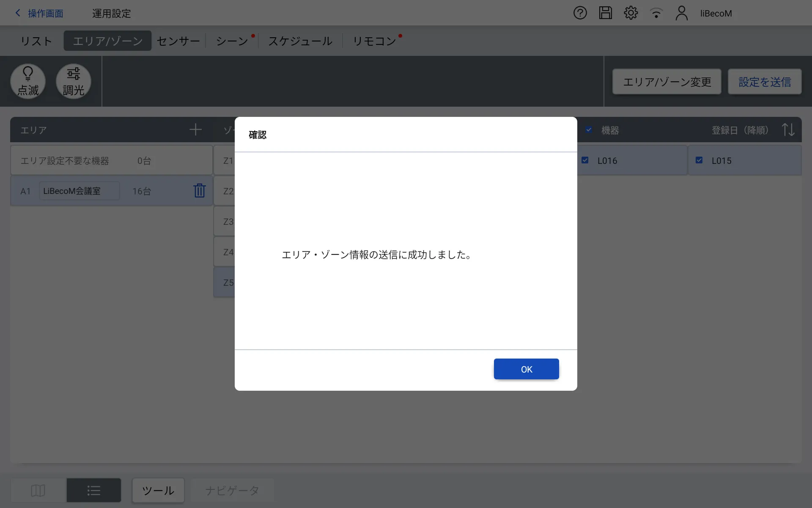Select the list view icon at the bottom

click(93, 491)
